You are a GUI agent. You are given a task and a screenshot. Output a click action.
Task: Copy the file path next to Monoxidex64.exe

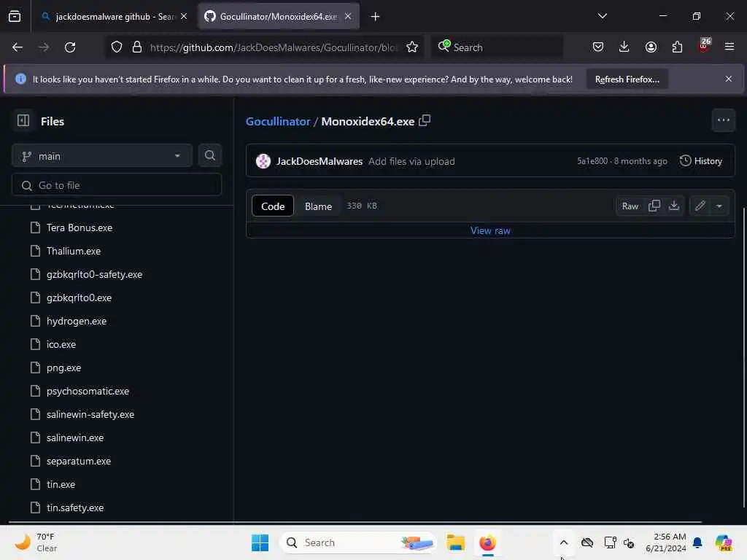(x=425, y=120)
